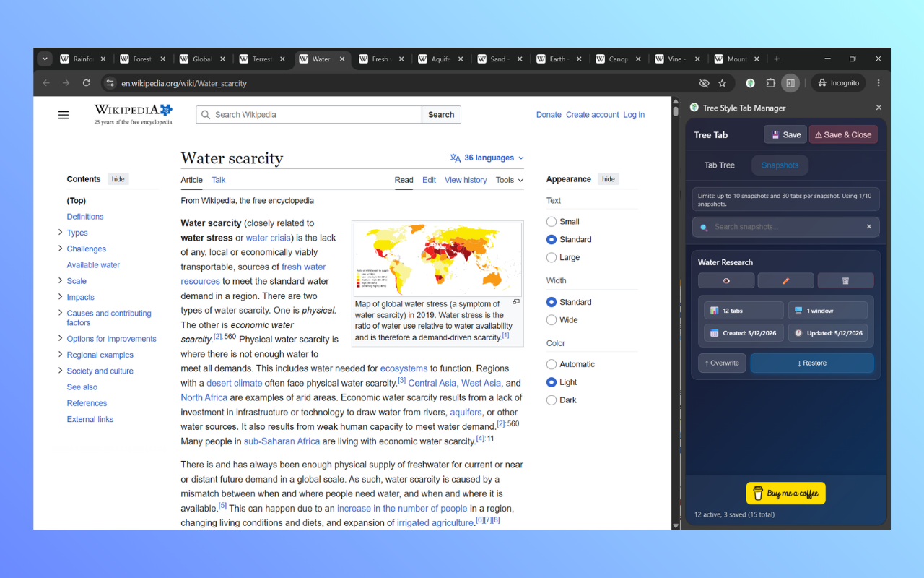Expand Options for improvements section
Screen dimensions: 924x578
pyautogui.click(x=60, y=339)
